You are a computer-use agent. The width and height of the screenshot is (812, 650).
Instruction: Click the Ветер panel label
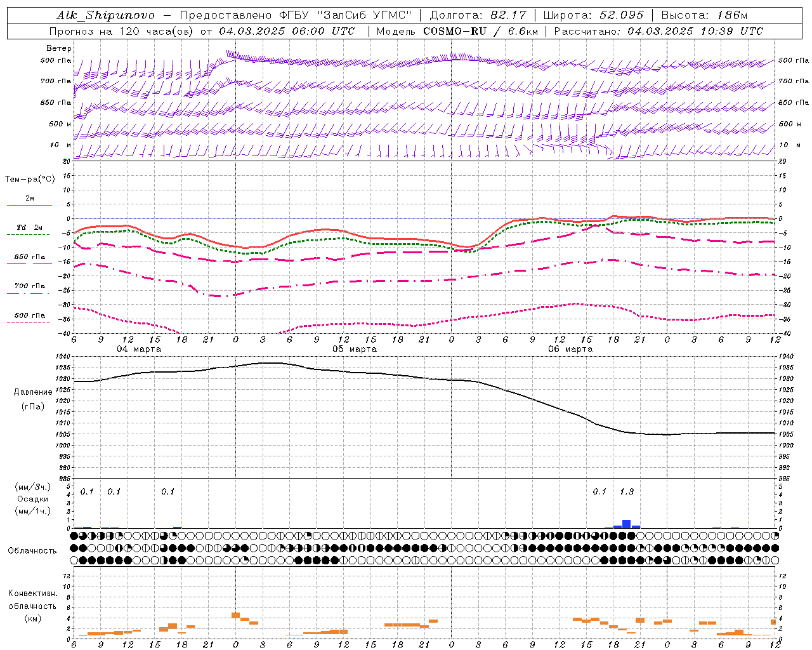point(59,48)
